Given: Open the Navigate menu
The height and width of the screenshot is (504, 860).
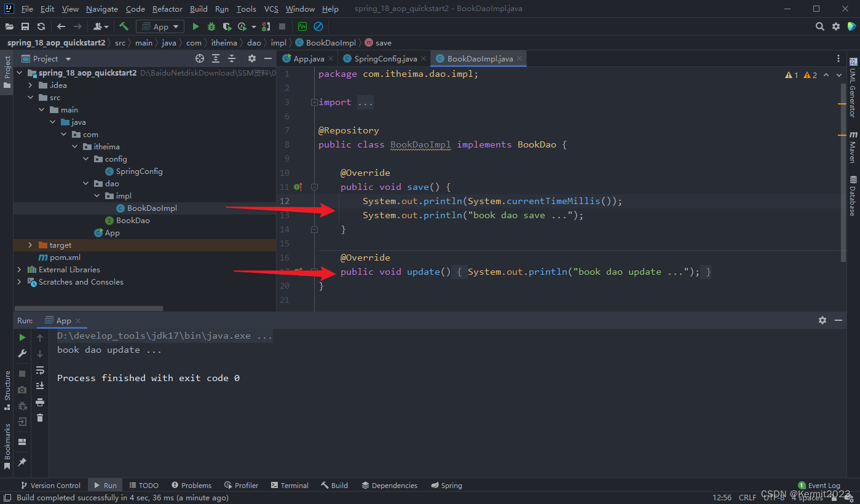Looking at the screenshot, I should pyautogui.click(x=102, y=9).
